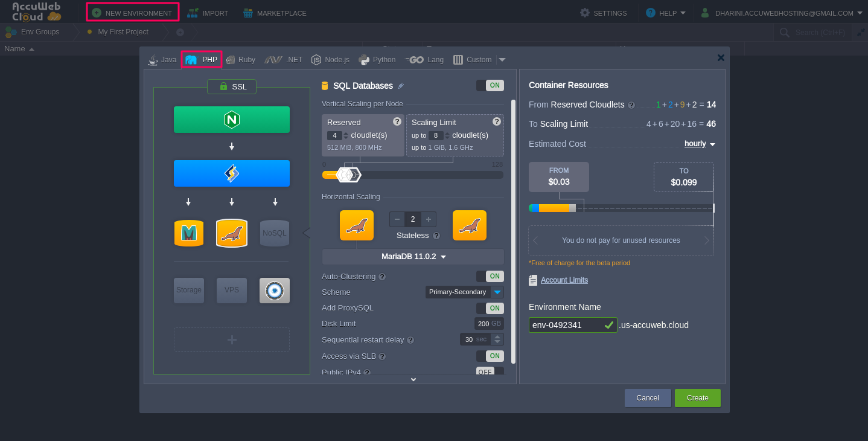Screen dimensions: 868x441
Task: Click the green Create button
Action: [x=697, y=398]
